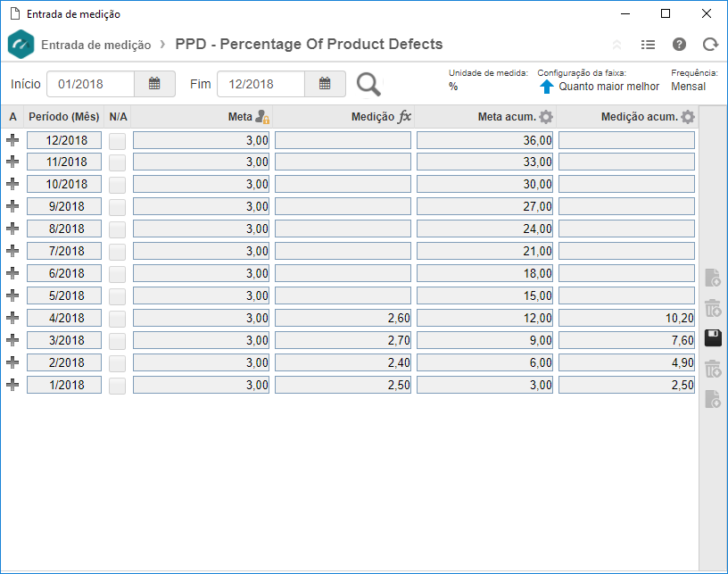The height and width of the screenshot is (574, 728).
Task: Click the save (floppy disk) icon
Action: pos(713,337)
